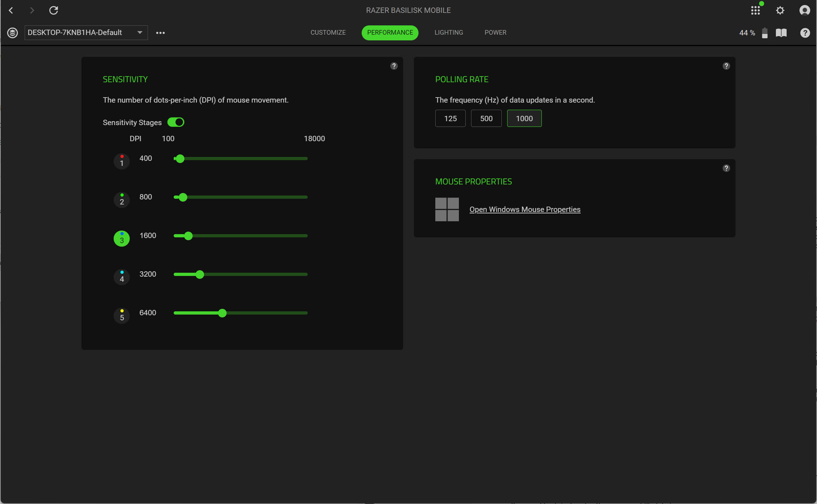Viewport: 817px width, 504px height.
Task: Select DPI stage 2
Action: coord(122,200)
